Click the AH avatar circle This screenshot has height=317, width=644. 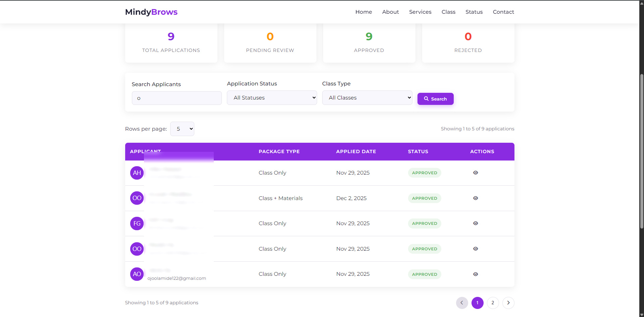click(x=137, y=173)
